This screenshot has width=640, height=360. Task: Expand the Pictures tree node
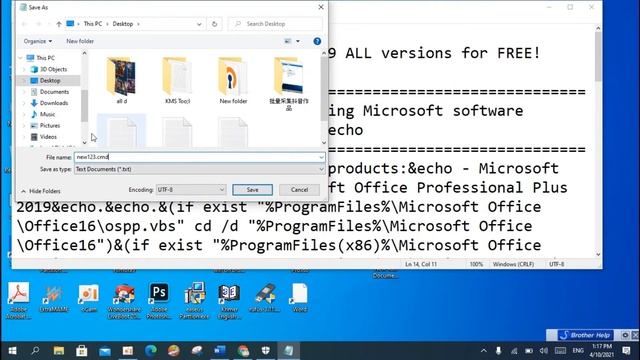point(24,126)
